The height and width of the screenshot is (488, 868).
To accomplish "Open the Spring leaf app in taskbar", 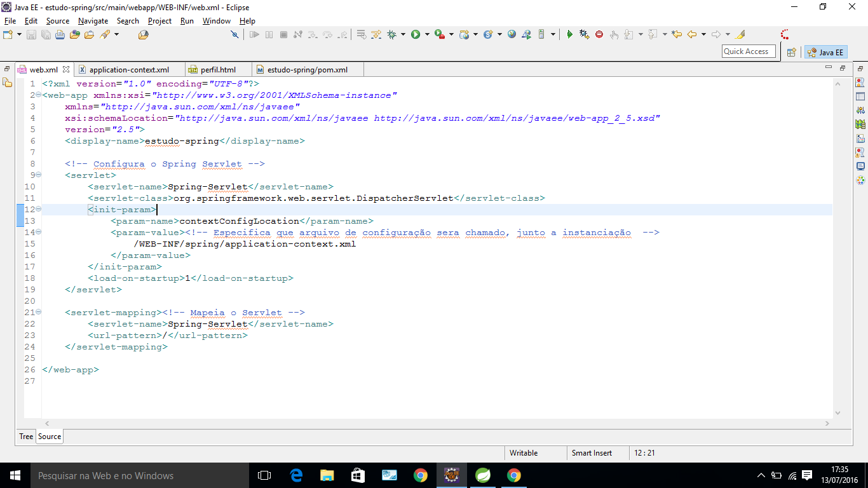I will pos(483,475).
